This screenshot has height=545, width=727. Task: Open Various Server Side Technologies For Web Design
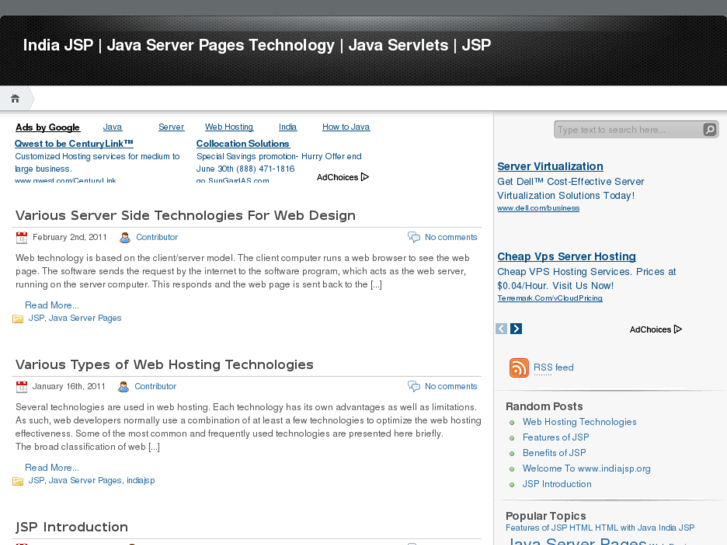point(185,215)
